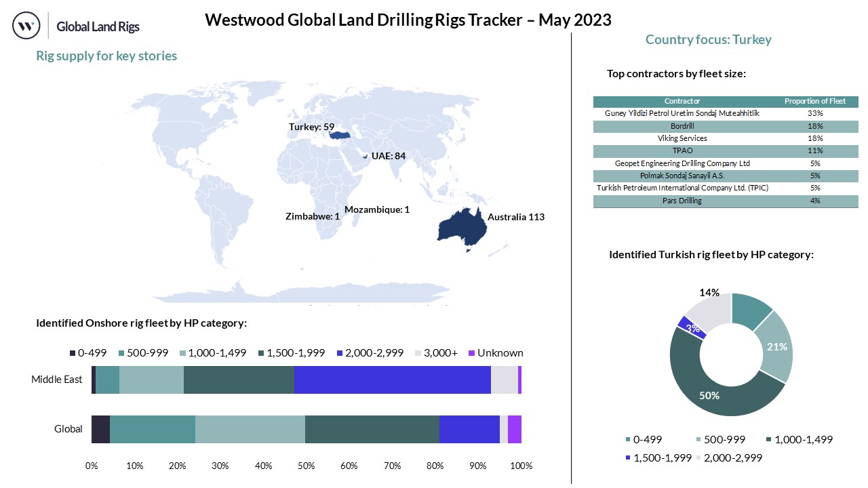
Task: Select Australia's highlighted shape on the map
Action: click(x=461, y=224)
